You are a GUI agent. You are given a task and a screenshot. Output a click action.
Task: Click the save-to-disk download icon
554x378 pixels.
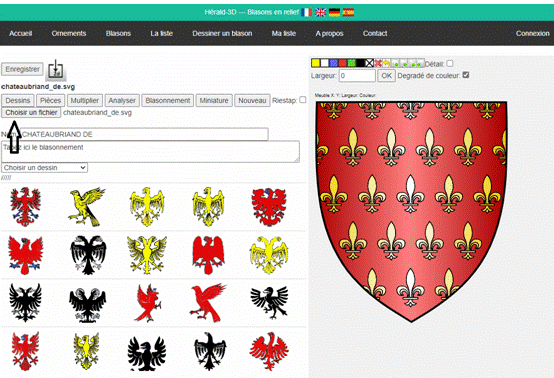click(x=56, y=69)
